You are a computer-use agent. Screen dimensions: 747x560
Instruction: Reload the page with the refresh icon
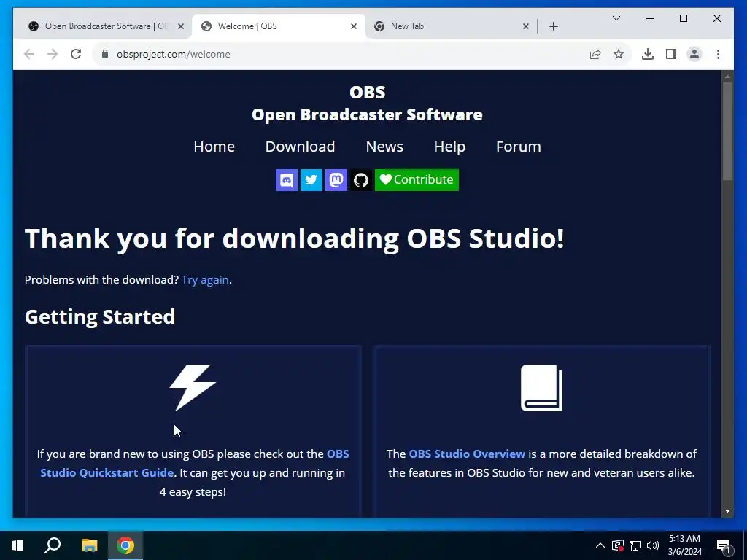click(x=76, y=54)
